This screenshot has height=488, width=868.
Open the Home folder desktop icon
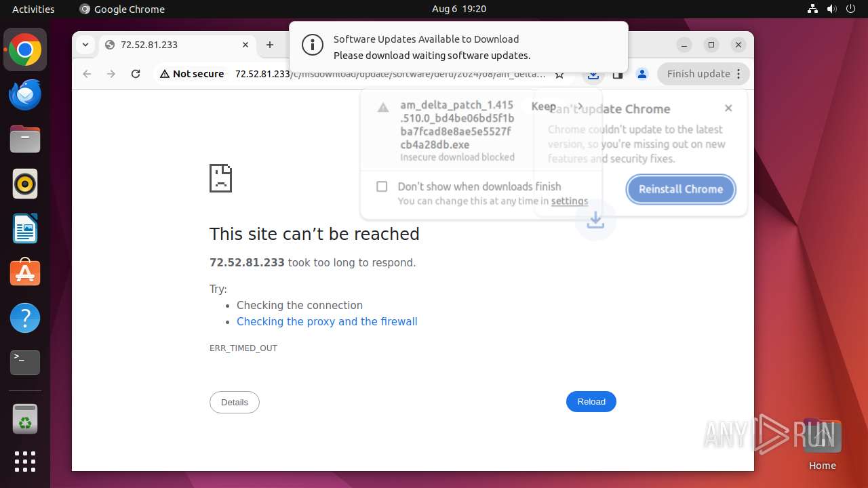[x=822, y=445]
